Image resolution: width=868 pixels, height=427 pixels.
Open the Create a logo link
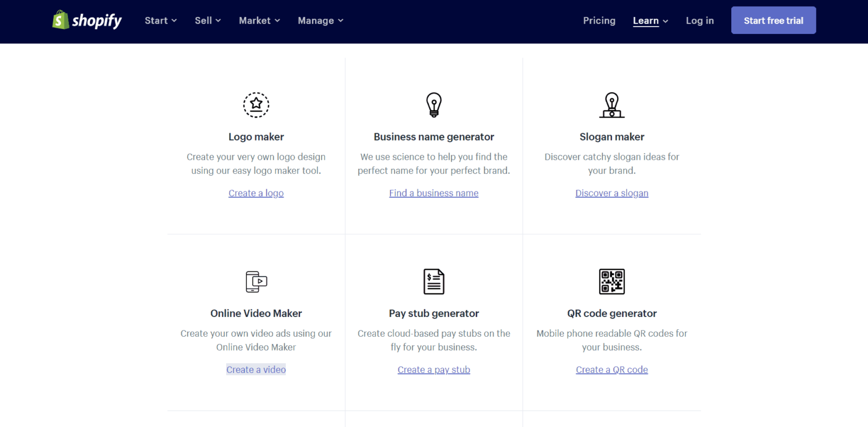(256, 193)
